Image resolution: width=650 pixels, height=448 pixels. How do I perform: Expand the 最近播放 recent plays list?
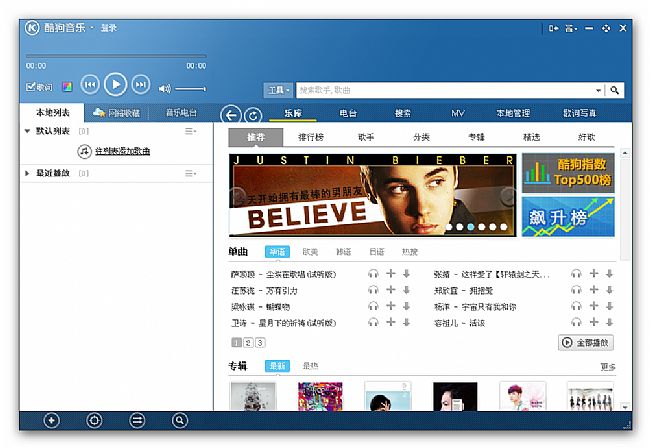pos(27,173)
